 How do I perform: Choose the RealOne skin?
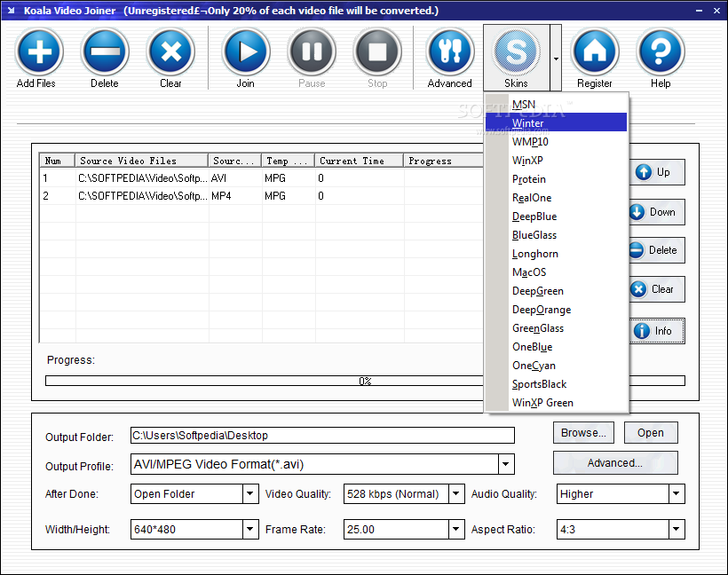pos(556,198)
